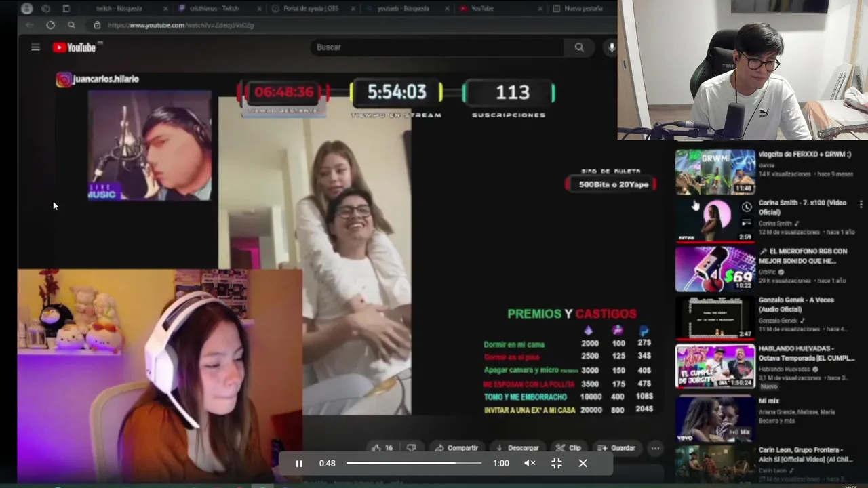Click the Instagram icon in the stream overlay
868x488 pixels.
(x=64, y=80)
